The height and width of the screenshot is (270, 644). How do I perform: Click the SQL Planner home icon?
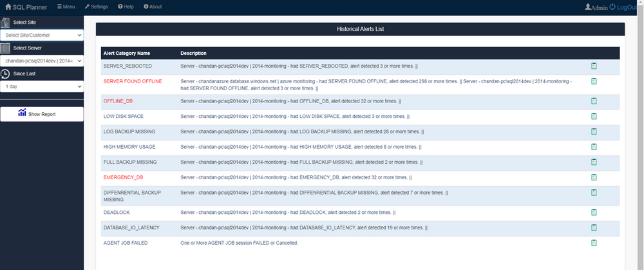coord(9,6)
